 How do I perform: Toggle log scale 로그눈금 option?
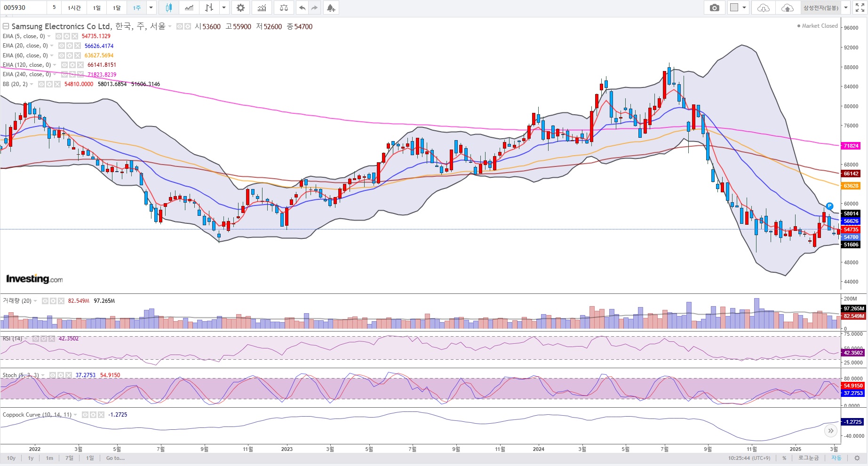[x=809, y=458]
